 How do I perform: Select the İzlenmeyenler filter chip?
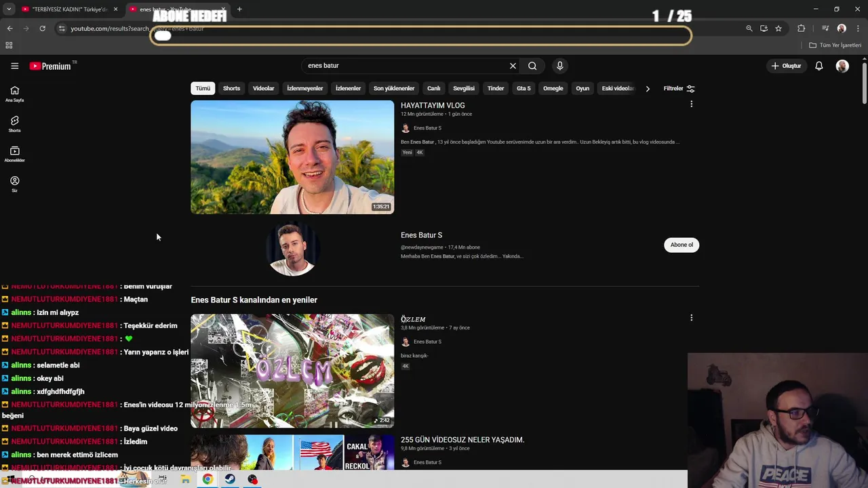tap(304, 88)
